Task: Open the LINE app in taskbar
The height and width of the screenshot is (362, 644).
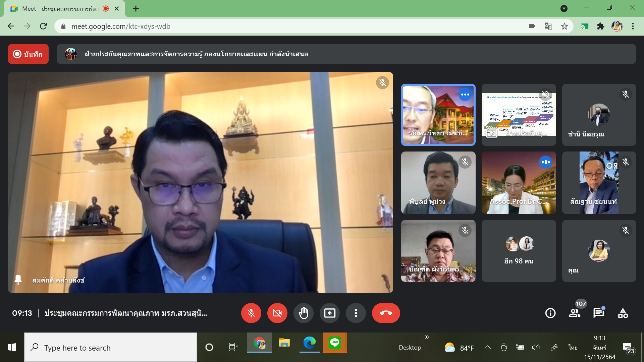Action: [335, 343]
